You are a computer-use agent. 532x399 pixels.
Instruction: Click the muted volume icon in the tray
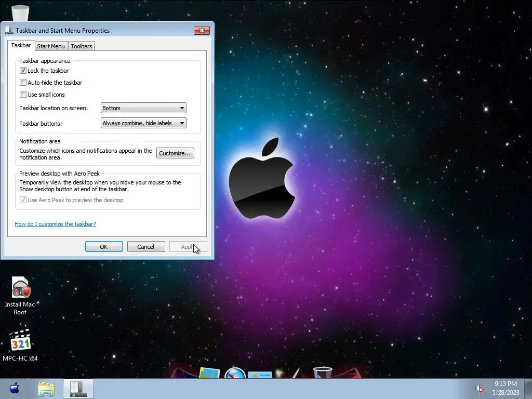[x=479, y=389]
